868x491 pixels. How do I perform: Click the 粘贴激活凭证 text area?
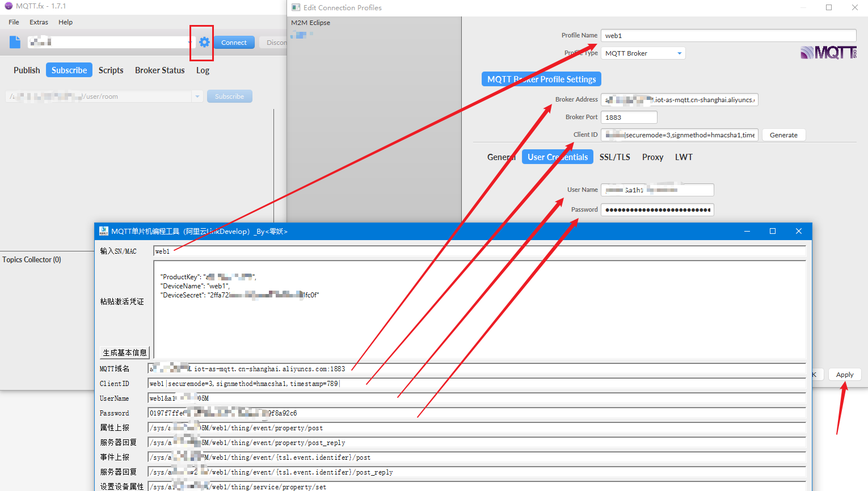[479, 309]
